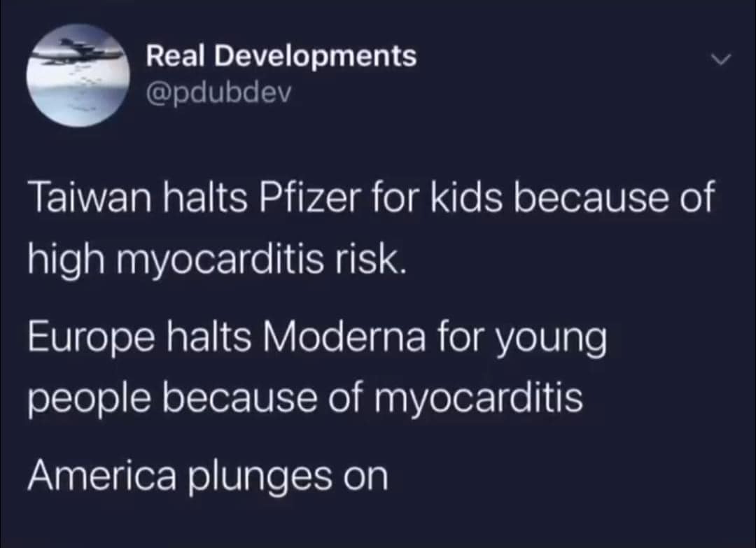Click the Real Developments profile avatar
Image resolution: width=756 pixels, height=548 pixels.
pos(78,76)
